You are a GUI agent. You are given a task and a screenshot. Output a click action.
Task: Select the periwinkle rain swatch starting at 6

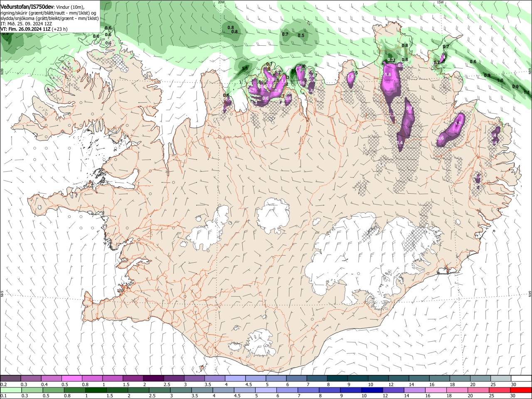tap(287, 390)
